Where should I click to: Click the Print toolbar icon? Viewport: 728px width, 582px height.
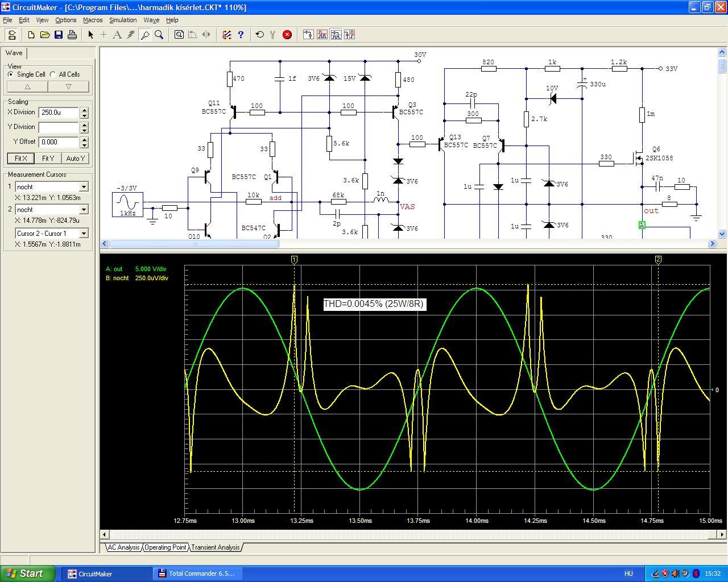pyautogui.click(x=72, y=35)
